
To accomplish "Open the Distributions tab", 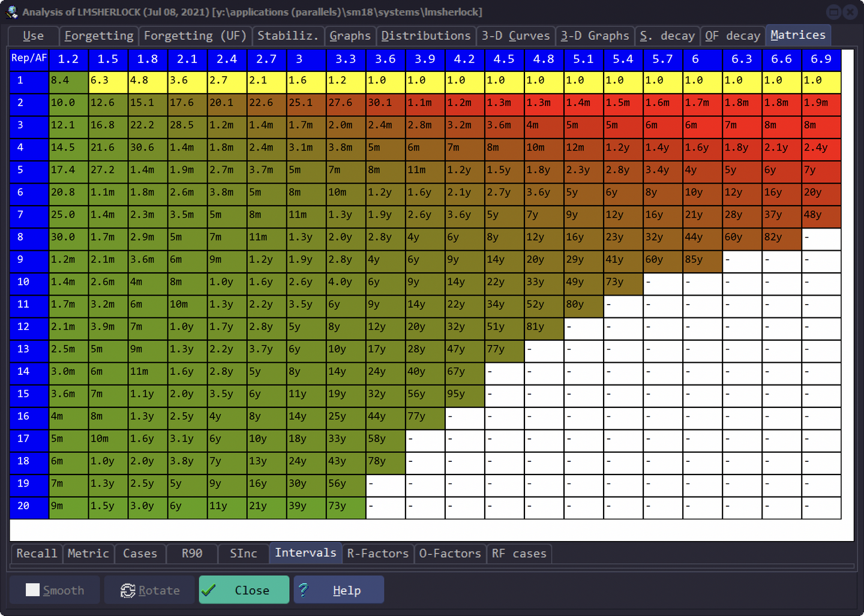I will [426, 36].
